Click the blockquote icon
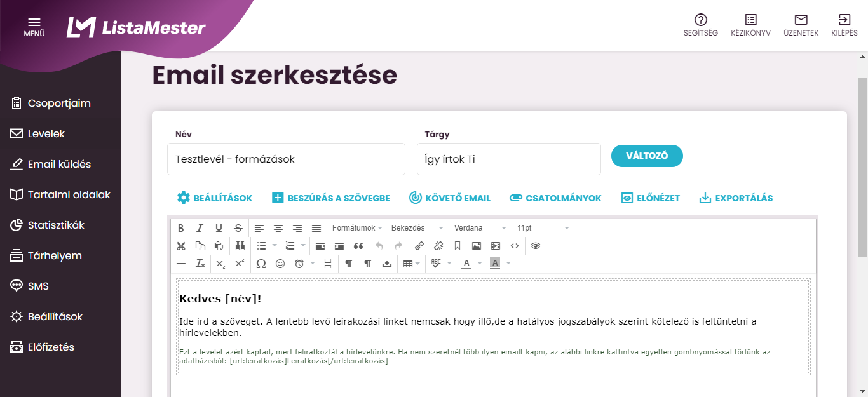 coord(358,246)
